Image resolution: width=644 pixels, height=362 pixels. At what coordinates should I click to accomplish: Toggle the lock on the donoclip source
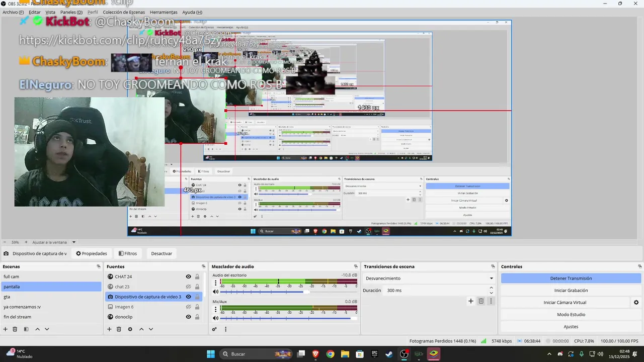197,317
